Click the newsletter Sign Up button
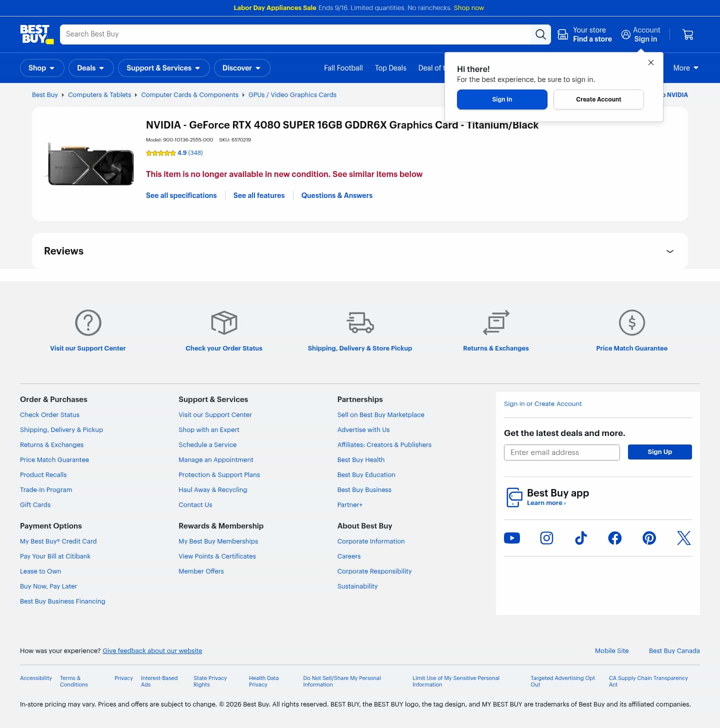Viewport: 720px width, 728px height. pos(660,452)
